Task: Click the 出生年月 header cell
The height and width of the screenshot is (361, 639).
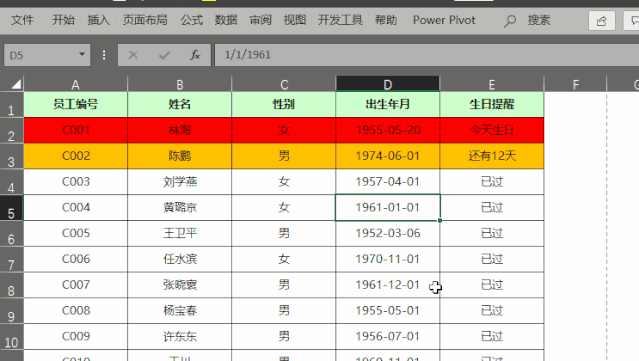Action: 388,104
